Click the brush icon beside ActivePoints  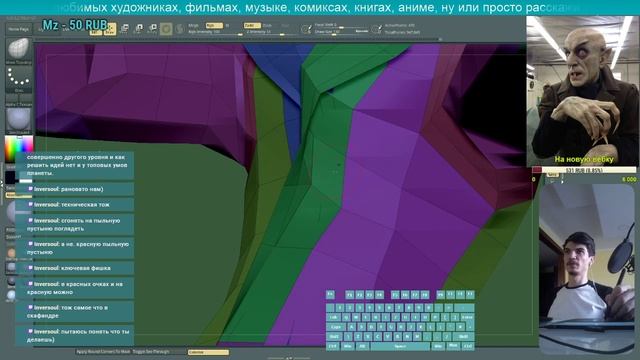point(376,29)
